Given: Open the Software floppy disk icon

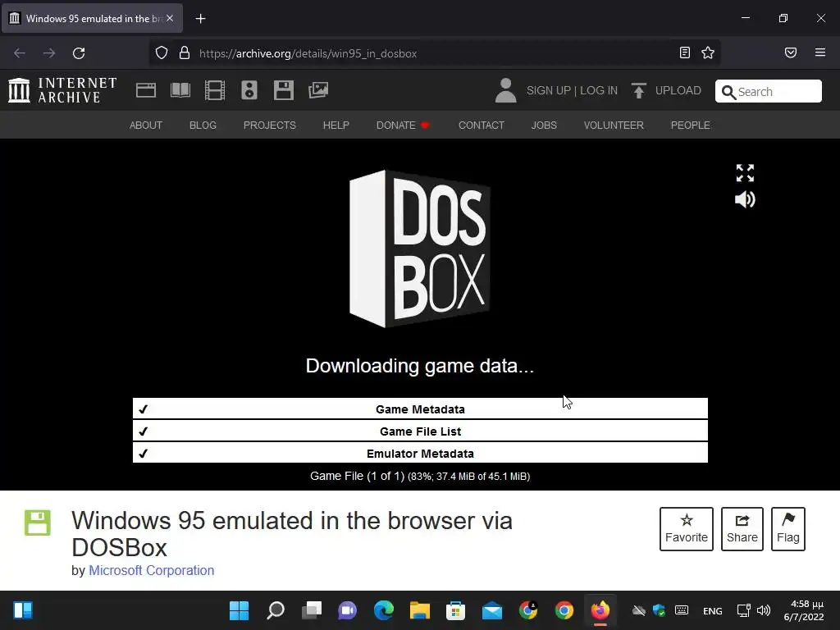Looking at the screenshot, I should coord(283,90).
